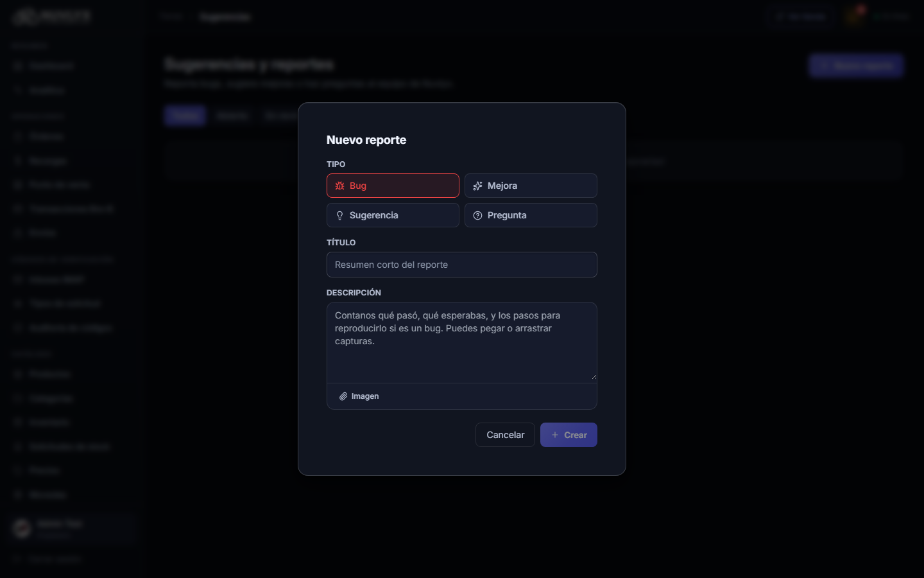Screen dimensions: 924x578
Task: Click the "TÍTULO" field label
Action: click(x=341, y=243)
